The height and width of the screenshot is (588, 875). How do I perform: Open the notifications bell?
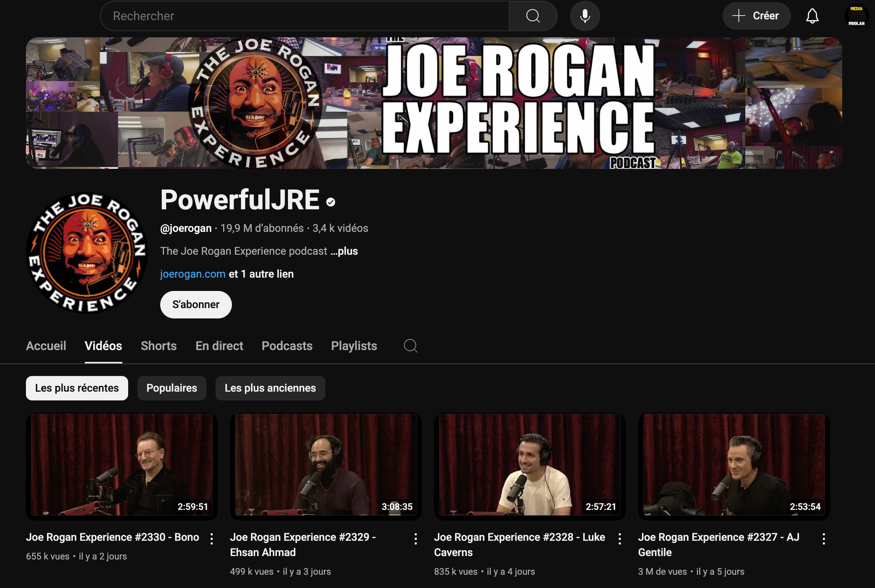point(812,16)
